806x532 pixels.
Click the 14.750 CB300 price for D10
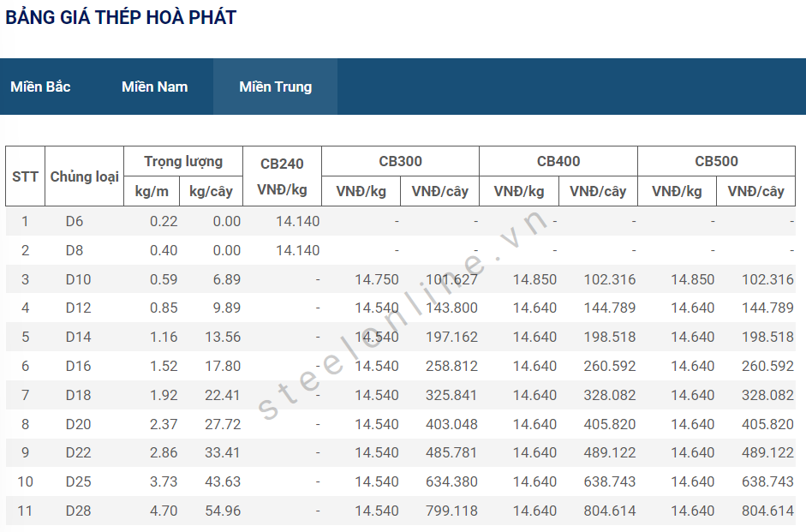(x=377, y=279)
